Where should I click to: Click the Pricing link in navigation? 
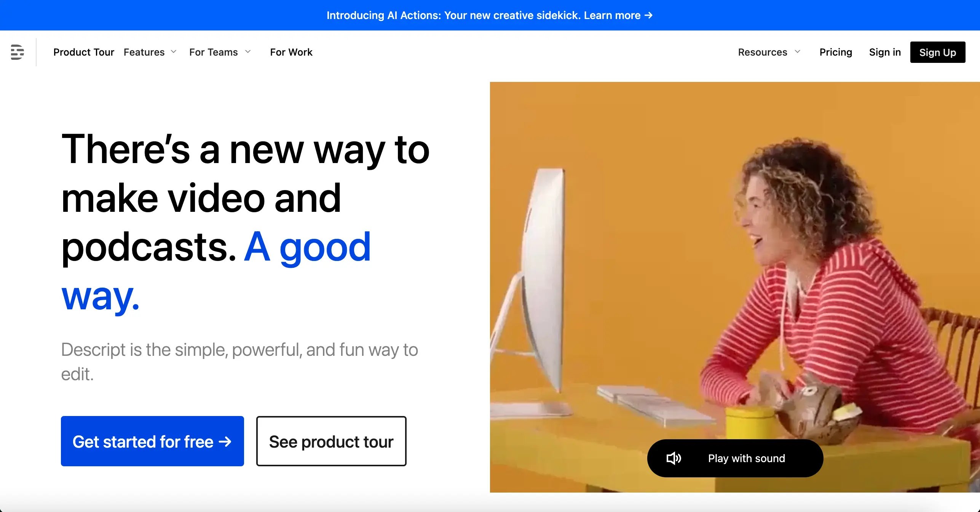(836, 52)
